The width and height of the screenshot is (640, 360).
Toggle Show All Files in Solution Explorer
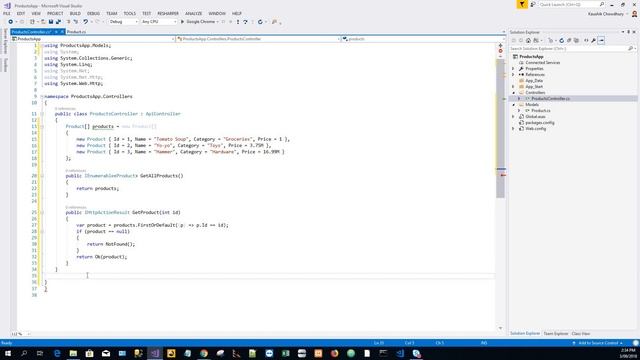(576, 40)
